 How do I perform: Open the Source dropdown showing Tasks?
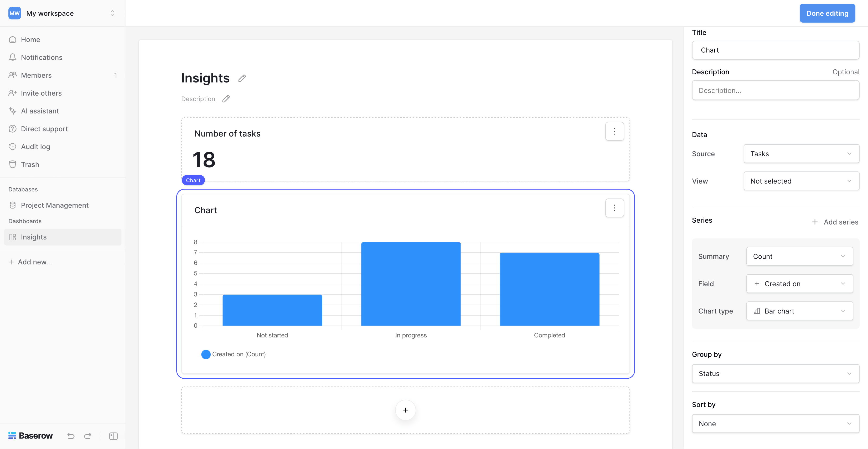(x=801, y=154)
